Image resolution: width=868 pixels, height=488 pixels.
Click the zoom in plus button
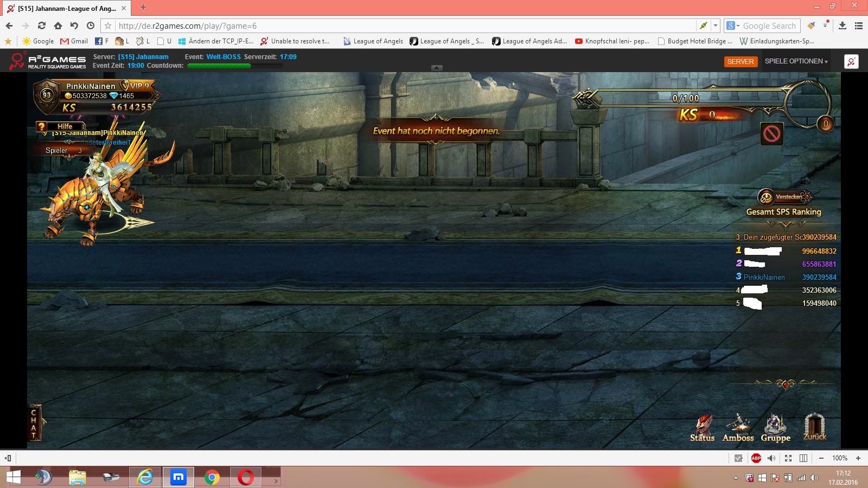click(x=858, y=458)
